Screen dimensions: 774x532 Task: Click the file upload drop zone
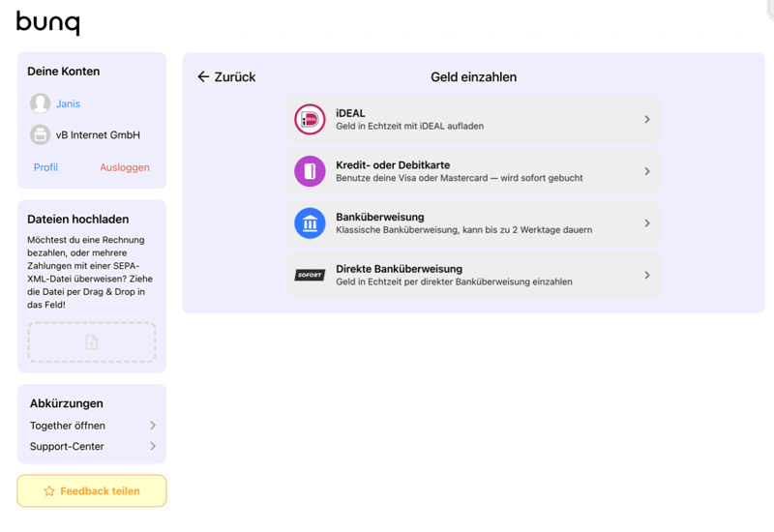click(92, 342)
